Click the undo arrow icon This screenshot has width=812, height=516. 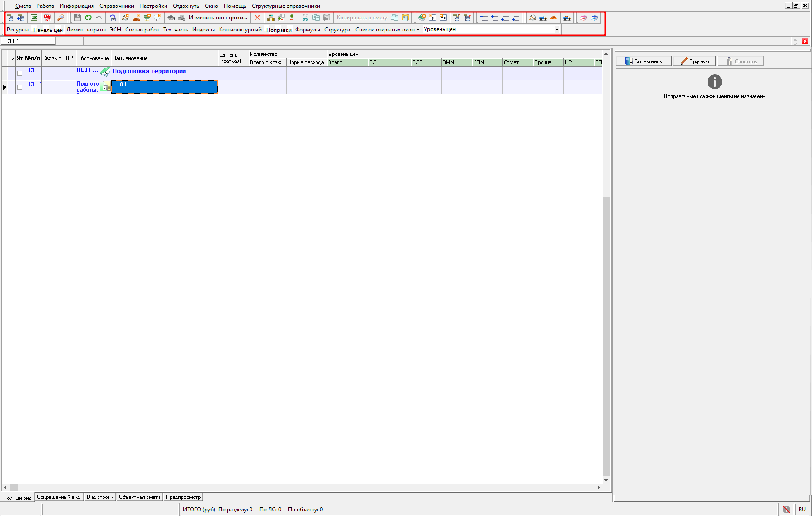point(98,18)
